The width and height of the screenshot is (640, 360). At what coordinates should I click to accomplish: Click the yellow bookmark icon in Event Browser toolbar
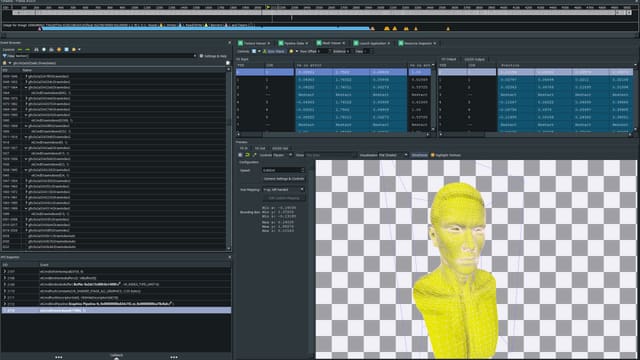click(74, 49)
